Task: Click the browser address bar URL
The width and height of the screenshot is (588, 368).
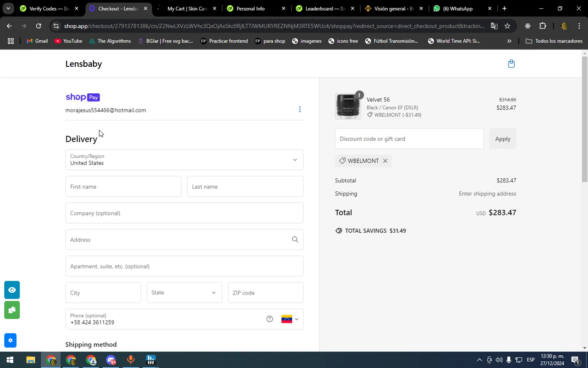Action: [274, 26]
